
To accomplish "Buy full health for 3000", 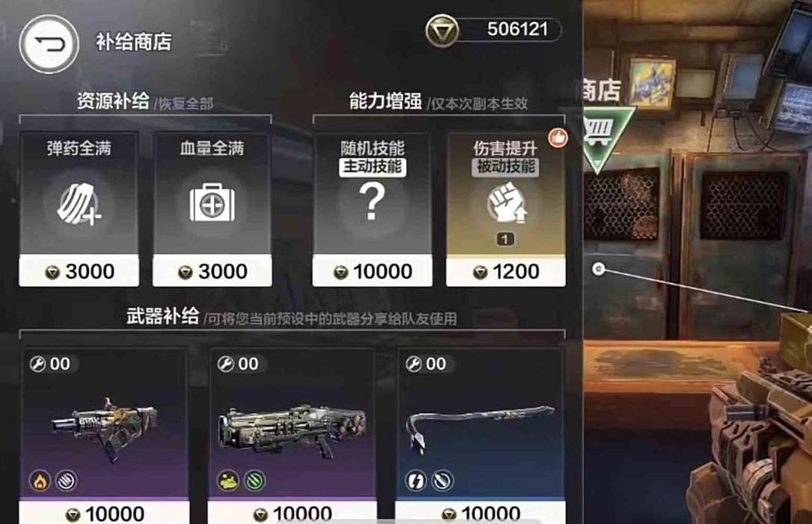I will [x=212, y=271].
